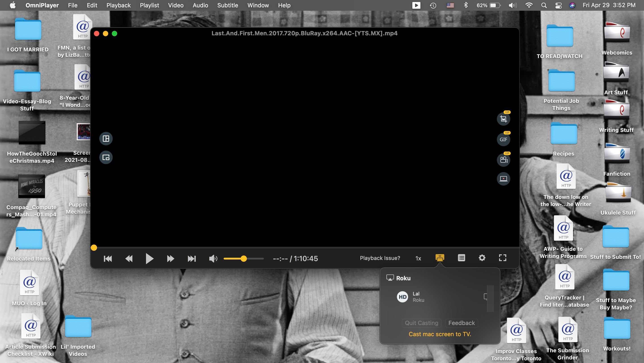Open the Playback menu
This screenshot has height=363, width=644.
[119, 5]
